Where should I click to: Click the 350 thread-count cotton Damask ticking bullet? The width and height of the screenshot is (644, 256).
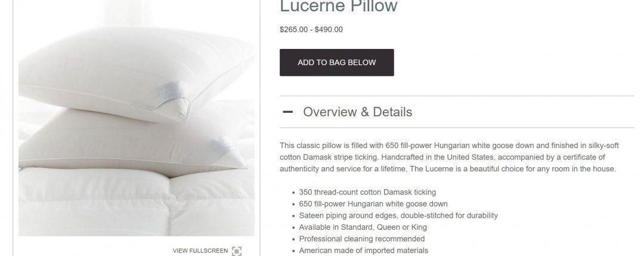coord(367,192)
